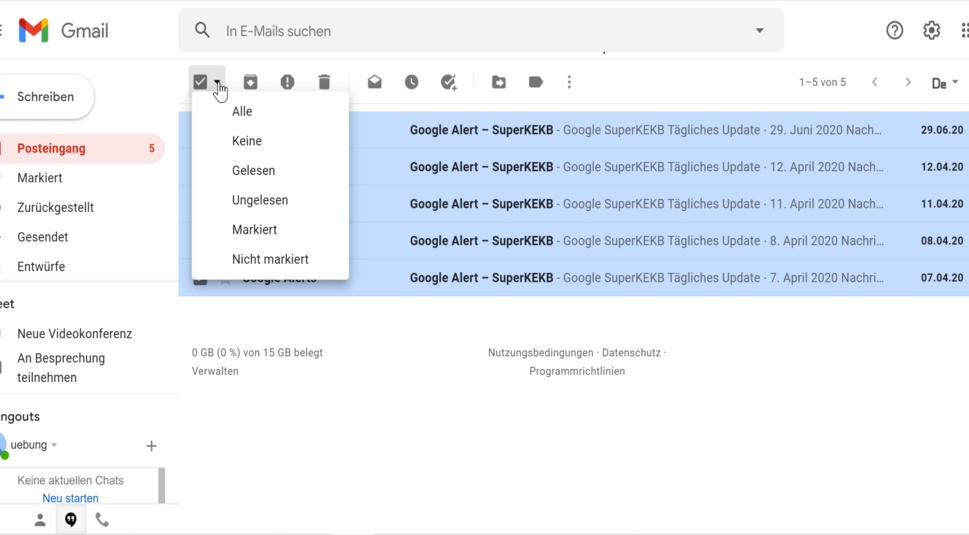Open the move-to folder icon
Image resolution: width=969 pixels, height=535 pixels.
(499, 82)
